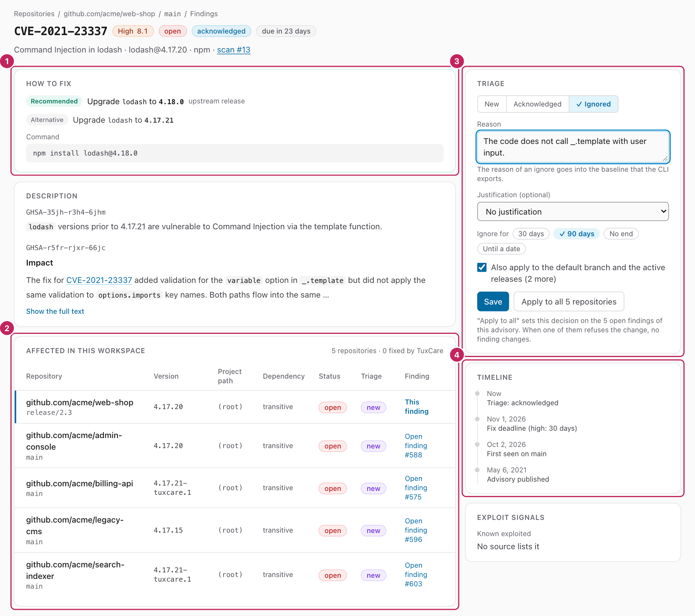Select the Ignored triage option
This screenshot has width=695, height=616.
coord(593,104)
